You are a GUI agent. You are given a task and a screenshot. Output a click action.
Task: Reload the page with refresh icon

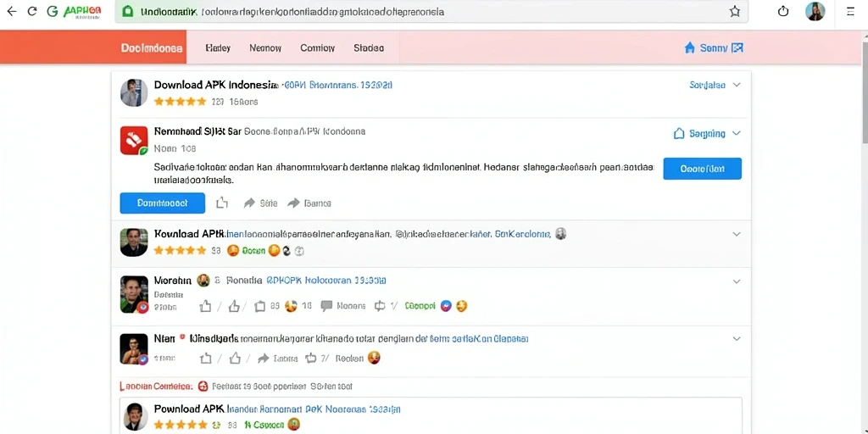32,11
